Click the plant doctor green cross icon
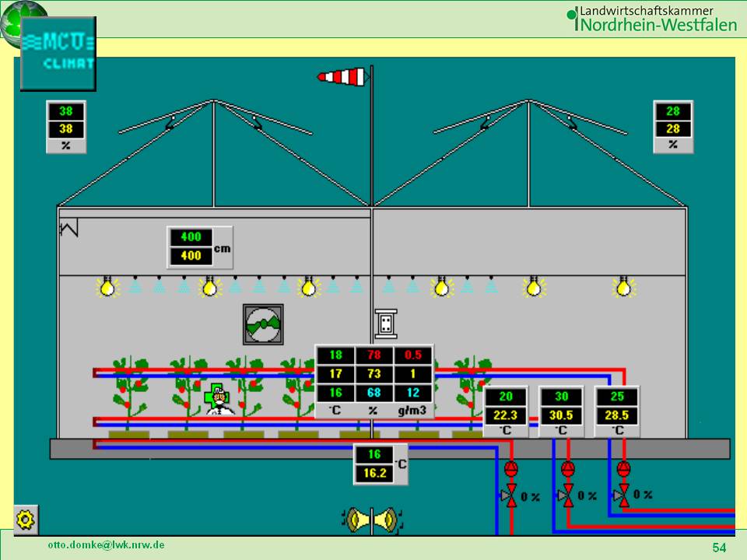The height and width of the screenshot is (560, 747). [x=217, y=397]
